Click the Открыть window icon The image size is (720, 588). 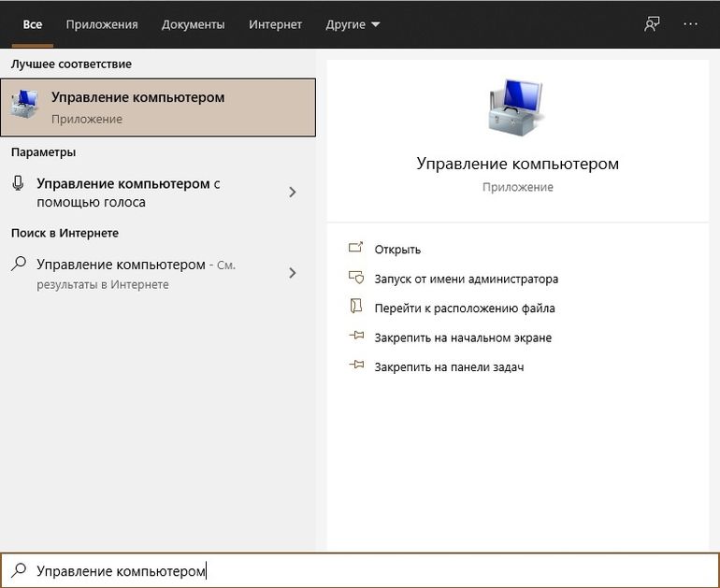coord(356,248)
